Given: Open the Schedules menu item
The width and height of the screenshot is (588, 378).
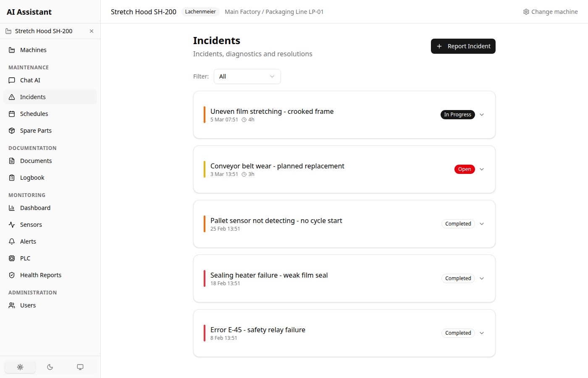Looking at the screenshot, I should 34,113.
